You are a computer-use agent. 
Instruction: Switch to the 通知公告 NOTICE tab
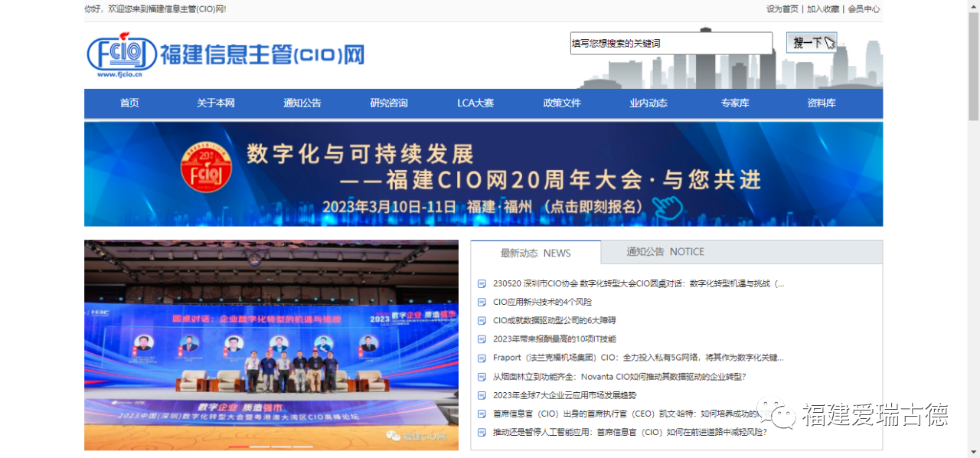[x=665, y=252]
